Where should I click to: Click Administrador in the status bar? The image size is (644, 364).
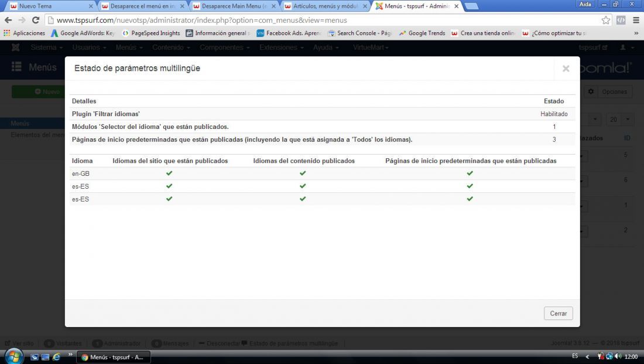tap(117, 343)
